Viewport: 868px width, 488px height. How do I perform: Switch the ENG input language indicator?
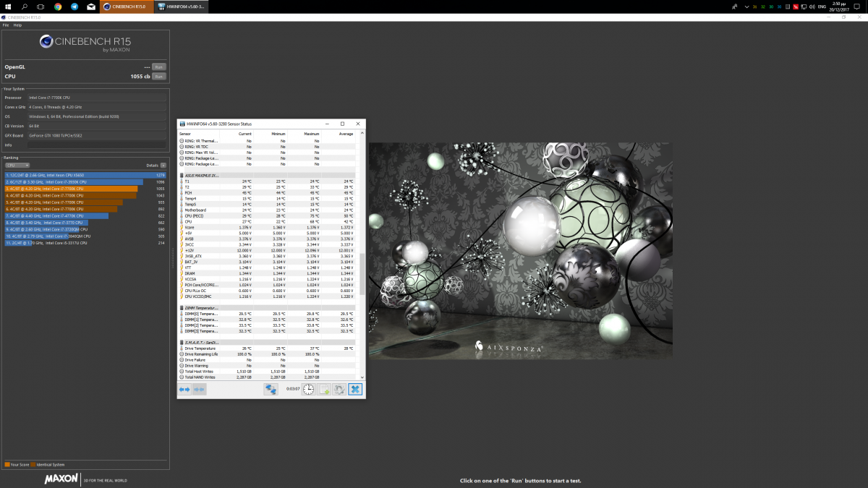[x=822, y=7]
